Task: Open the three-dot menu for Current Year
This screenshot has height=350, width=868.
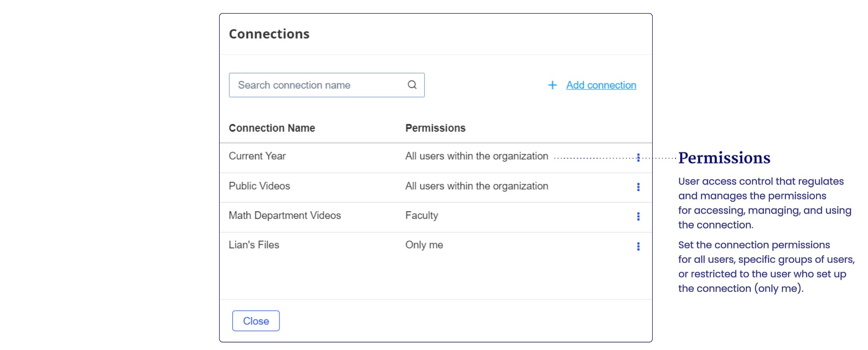Action: (x=638, y=157)
